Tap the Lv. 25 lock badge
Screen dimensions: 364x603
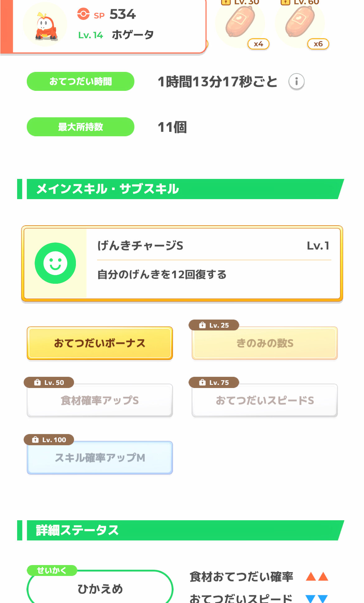[x=214, y=325]
